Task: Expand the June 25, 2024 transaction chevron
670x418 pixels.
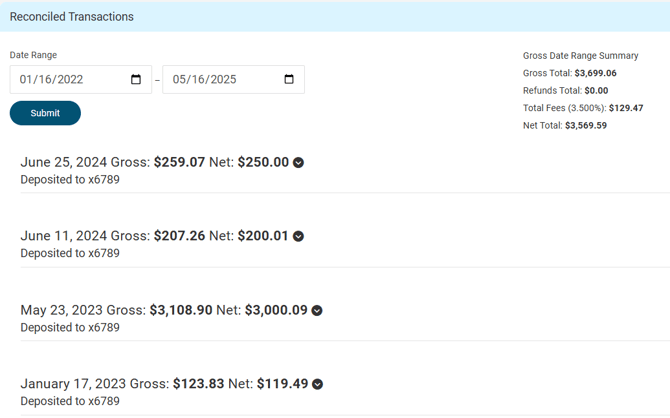Action: (x=298, y=163)
